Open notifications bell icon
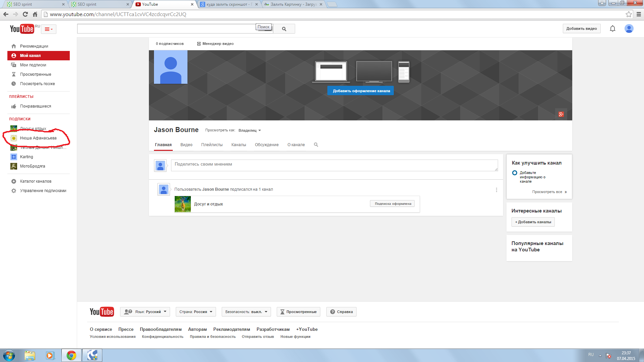This screenshot has width=644, height=362. (612, 28)
